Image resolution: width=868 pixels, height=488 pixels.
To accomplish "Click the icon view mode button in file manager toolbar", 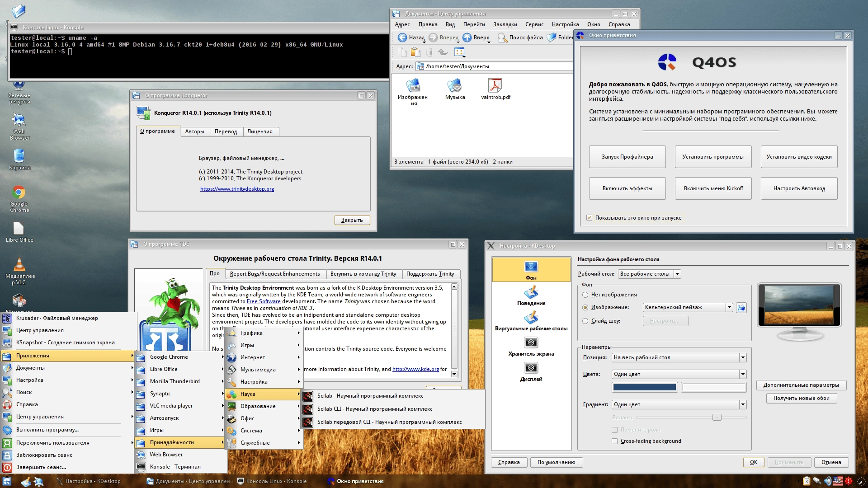I will coord(459,52).
